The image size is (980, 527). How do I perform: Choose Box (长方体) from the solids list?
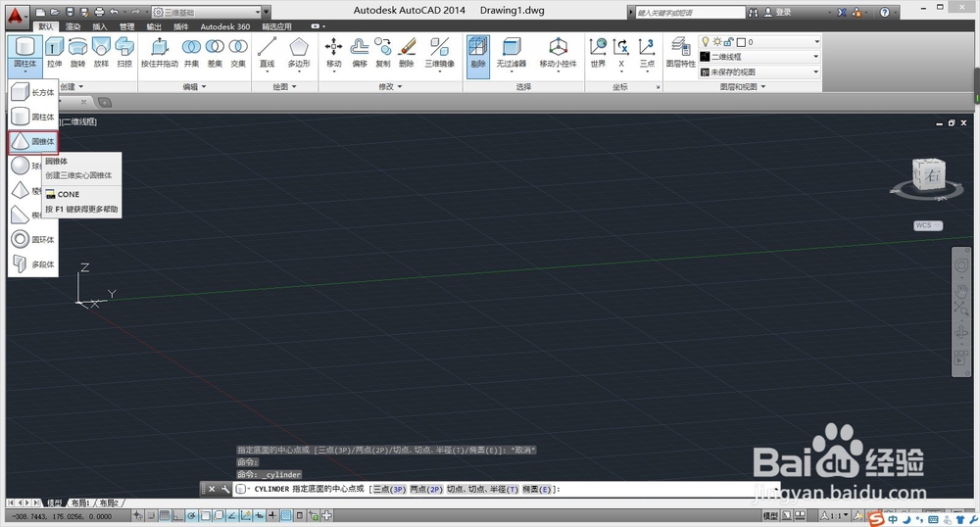[33, 92]
